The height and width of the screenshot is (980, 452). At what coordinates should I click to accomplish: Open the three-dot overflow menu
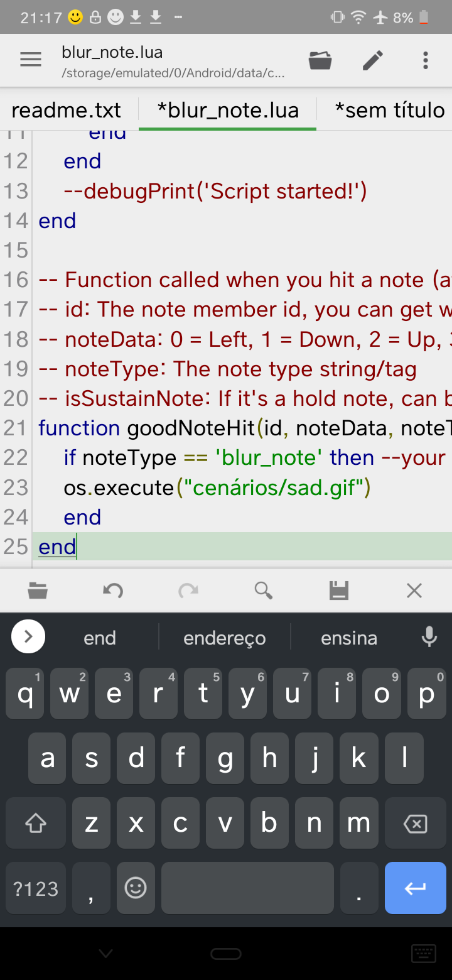[x=425, y=60]
